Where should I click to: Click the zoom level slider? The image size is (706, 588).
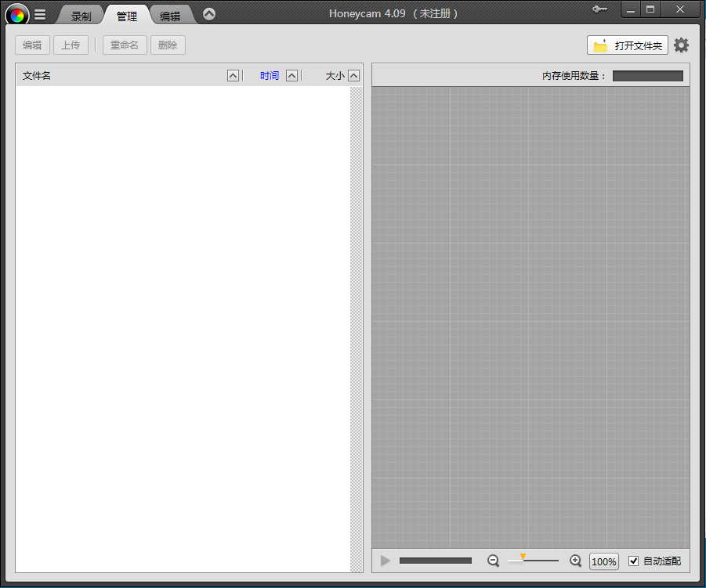534,561
